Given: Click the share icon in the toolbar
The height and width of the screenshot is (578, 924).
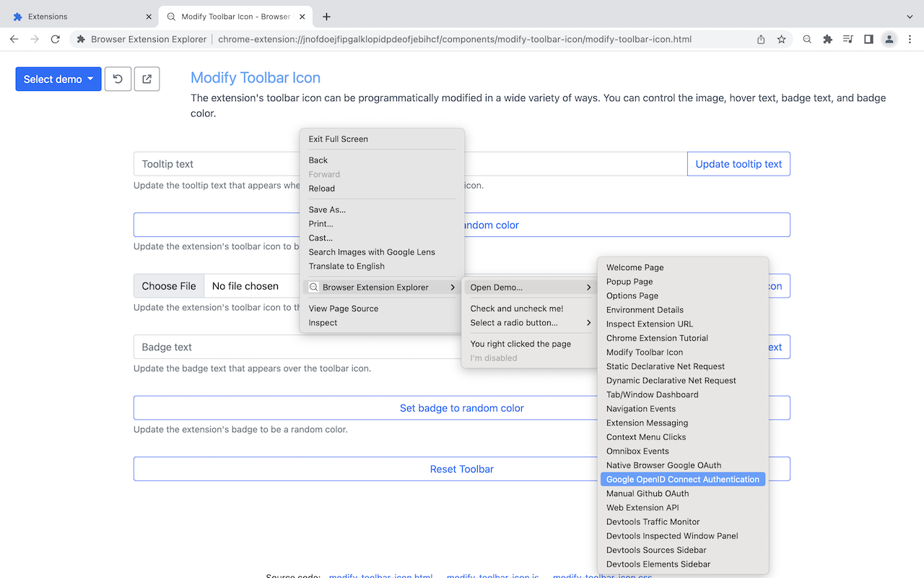Looking at the screenshot, I should 760,39.
